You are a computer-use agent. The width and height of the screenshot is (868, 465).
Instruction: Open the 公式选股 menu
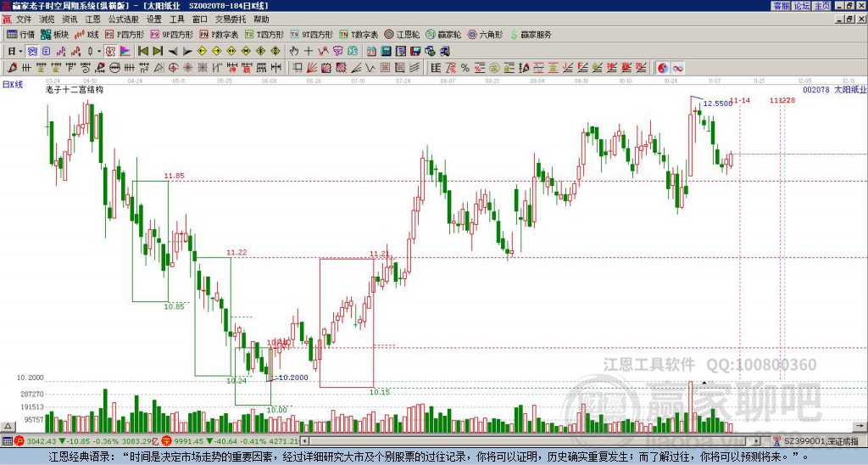122,19
